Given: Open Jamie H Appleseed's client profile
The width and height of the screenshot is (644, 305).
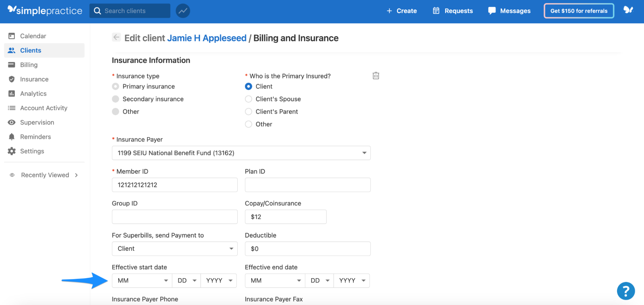Looking at the screenshot, I should [207, 38].
